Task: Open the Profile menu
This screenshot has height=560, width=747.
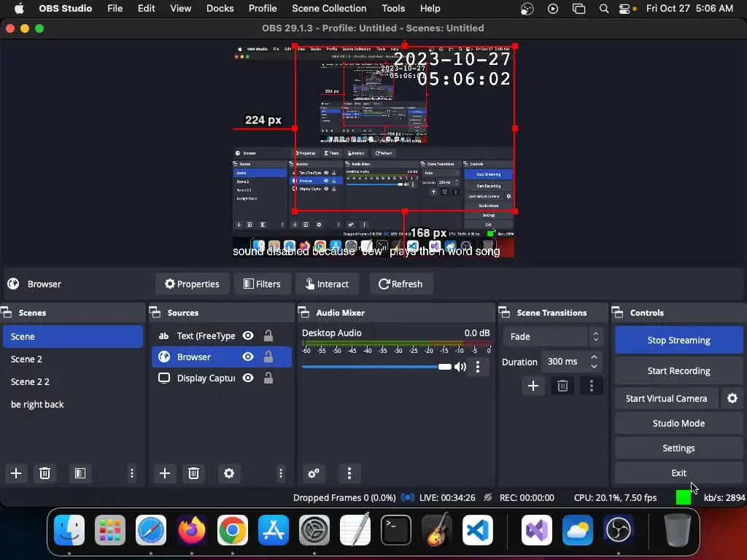Action: (x=263, y=9)
